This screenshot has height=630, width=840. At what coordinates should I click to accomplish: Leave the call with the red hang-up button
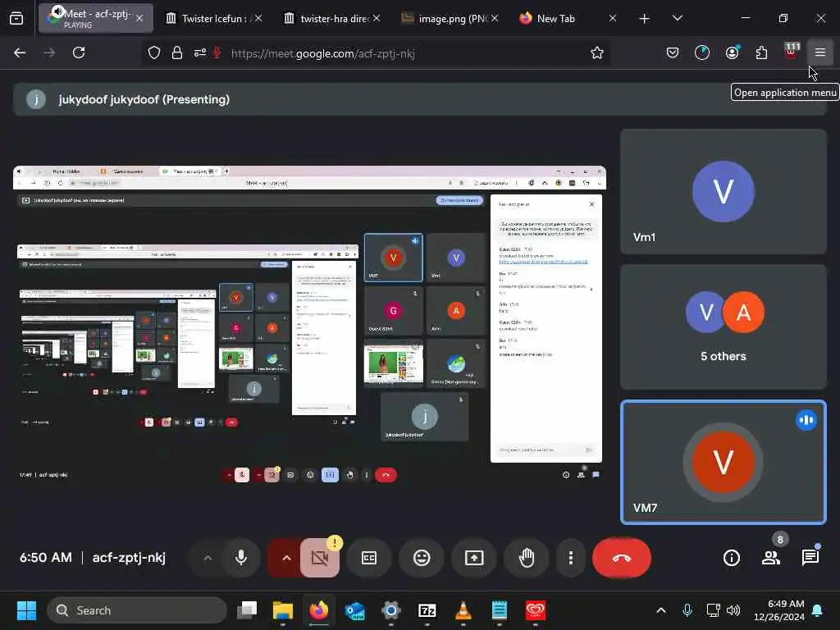pyautogui.click(x=622, y=558)
